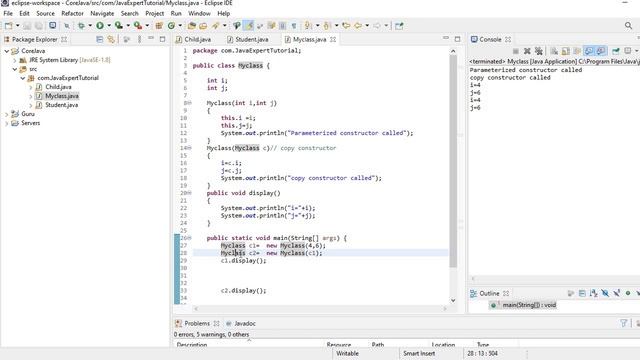
Task: Open Package Explorer View Menu icon
Action: tap(139, 40)
